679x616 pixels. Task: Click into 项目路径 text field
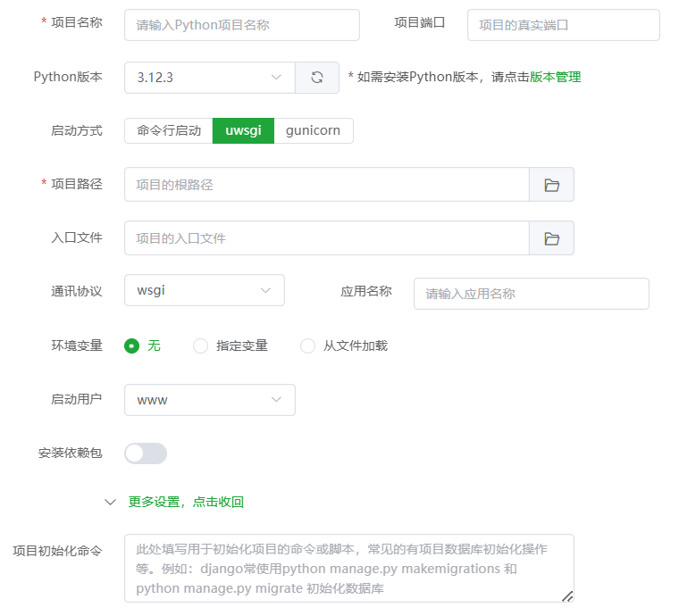[327, 184]
